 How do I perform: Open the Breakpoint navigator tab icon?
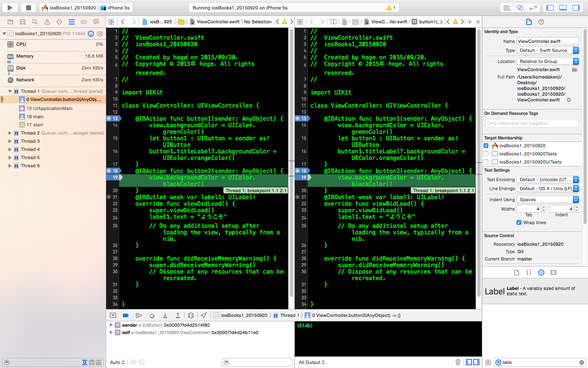84,22
